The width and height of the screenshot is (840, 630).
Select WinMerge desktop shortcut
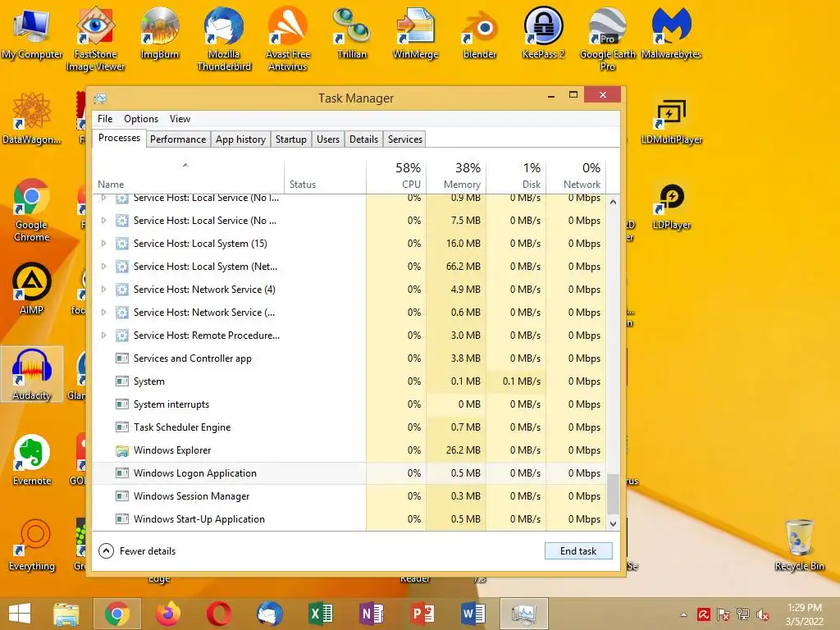pyautogui.click(x=415, y=34)
